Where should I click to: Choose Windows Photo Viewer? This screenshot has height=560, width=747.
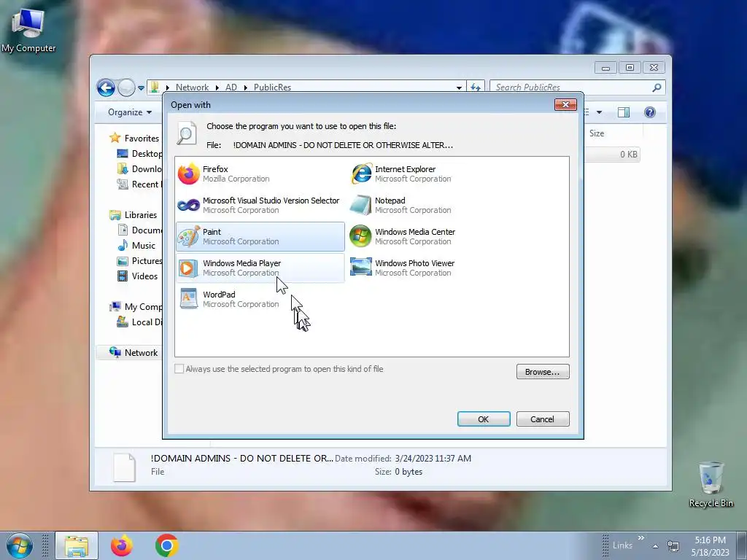click(432, 268)
